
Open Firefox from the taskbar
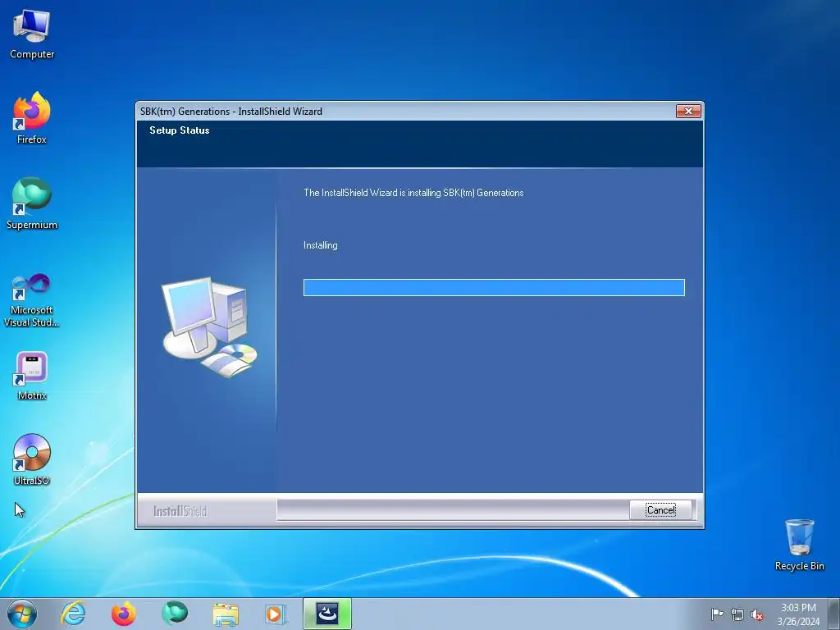(x=123, y=614)
